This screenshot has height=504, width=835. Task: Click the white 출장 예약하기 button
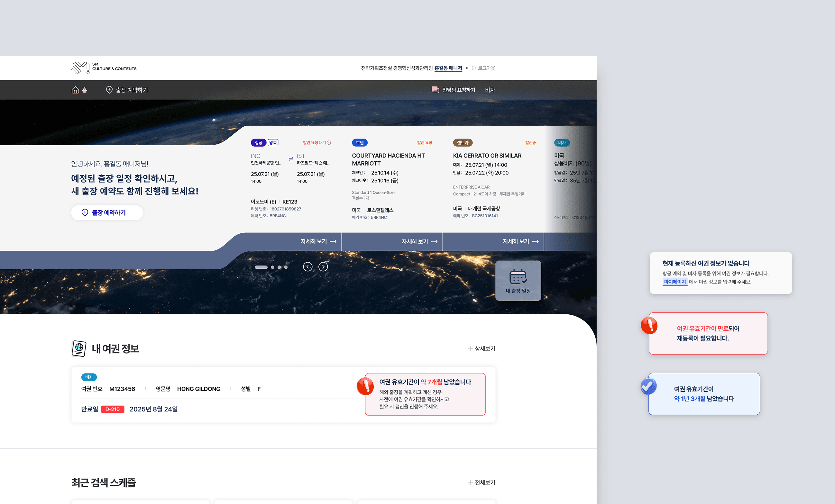(107, 213)
